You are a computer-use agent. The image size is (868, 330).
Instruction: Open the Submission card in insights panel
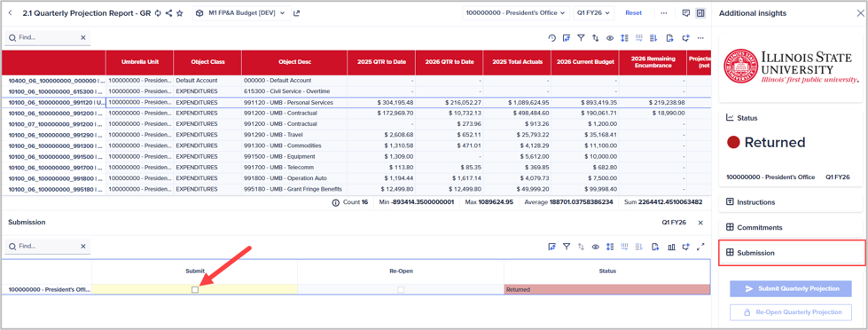tap(792, 253)
